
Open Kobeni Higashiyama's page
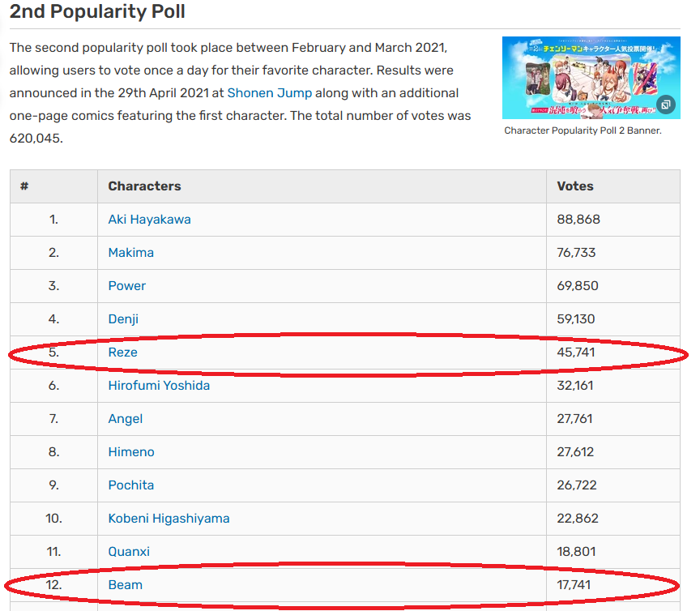click(x=169, y=519)
